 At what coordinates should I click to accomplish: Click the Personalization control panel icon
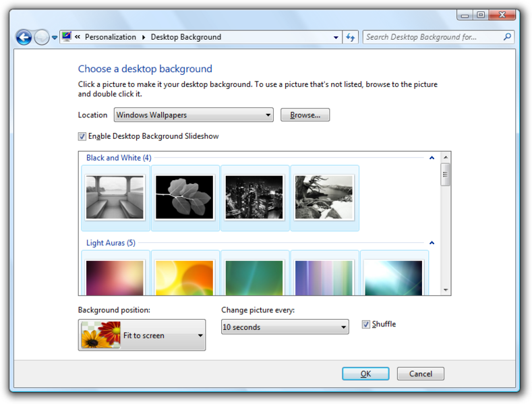point(67,36)
